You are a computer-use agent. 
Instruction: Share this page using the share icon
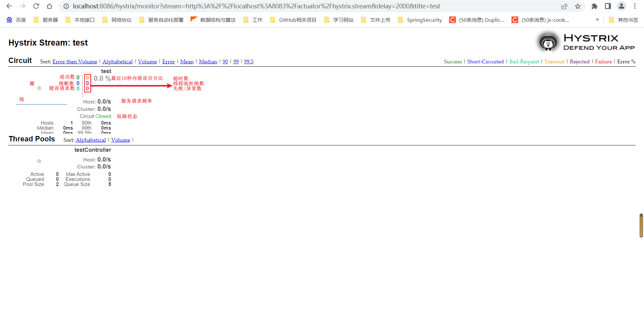pos(565,6)
